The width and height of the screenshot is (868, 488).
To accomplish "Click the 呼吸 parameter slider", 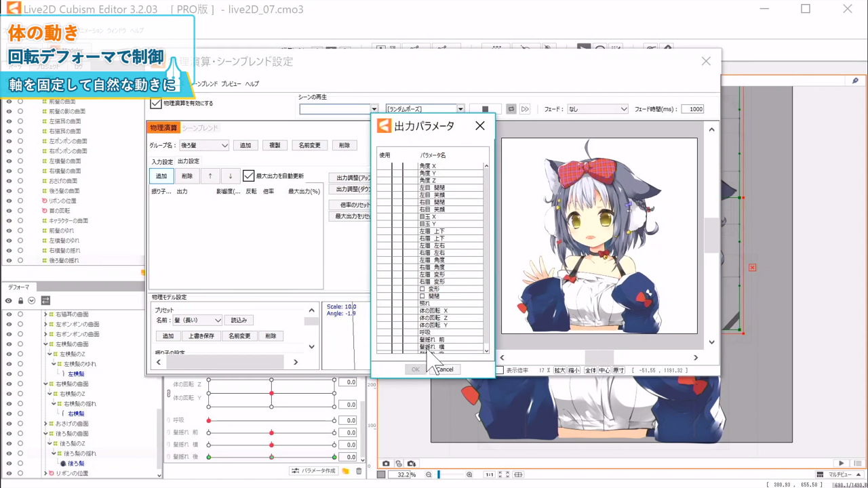I will coord(271,420).
